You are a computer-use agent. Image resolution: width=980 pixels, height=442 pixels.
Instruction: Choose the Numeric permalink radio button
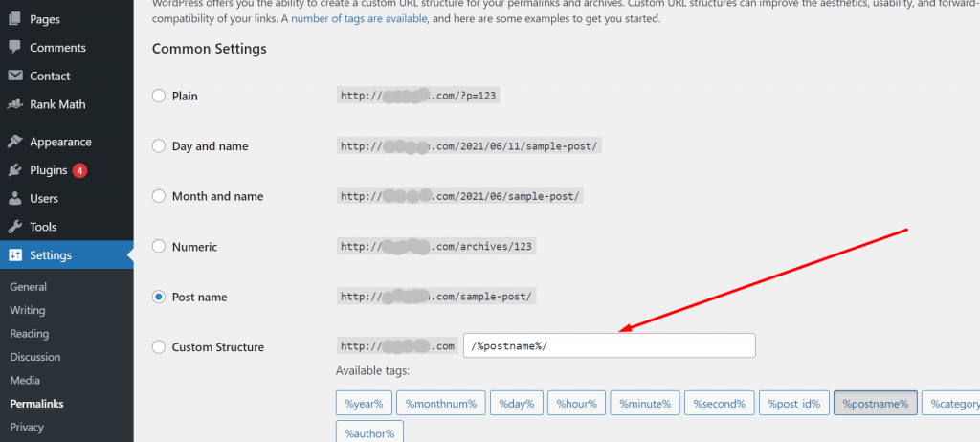click(159, 246)
